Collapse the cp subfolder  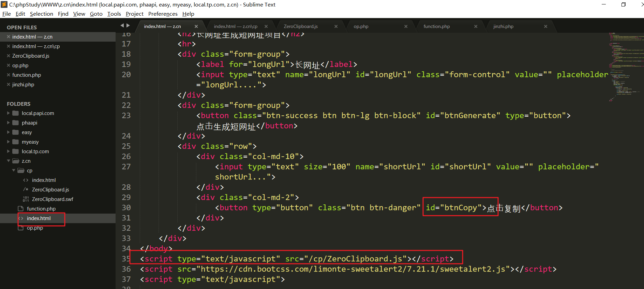(14, 170)
